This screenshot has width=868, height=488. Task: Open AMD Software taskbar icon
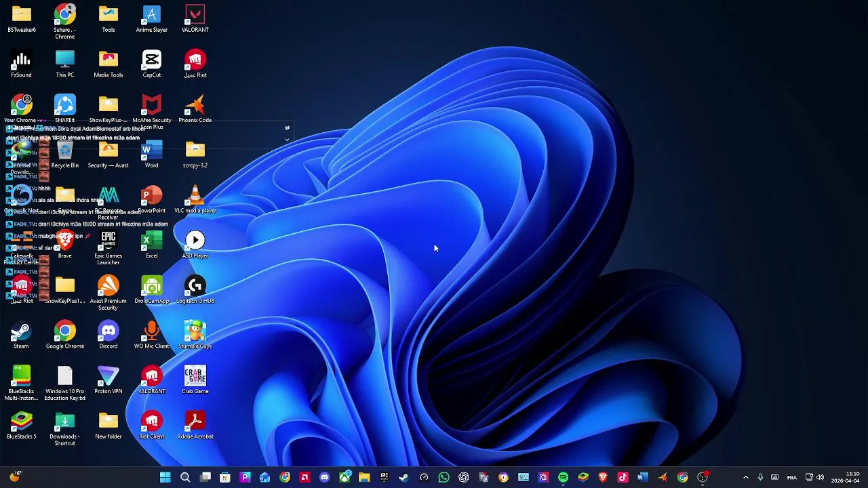click(x=304, y=478)
